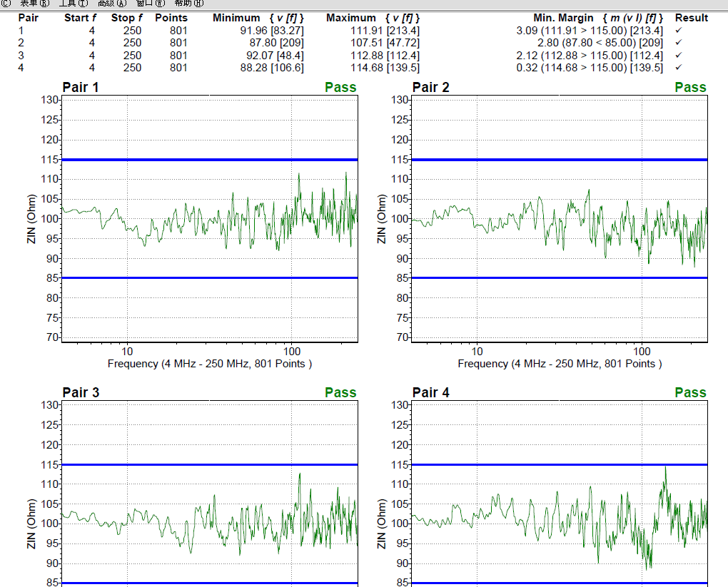Click the Pair 2 result checkmark

click(679, 43)
